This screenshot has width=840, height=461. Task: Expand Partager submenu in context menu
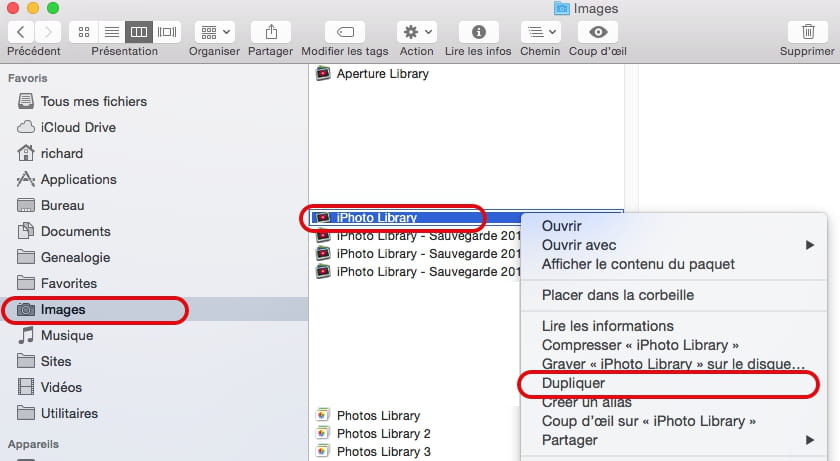click(674, 440)
